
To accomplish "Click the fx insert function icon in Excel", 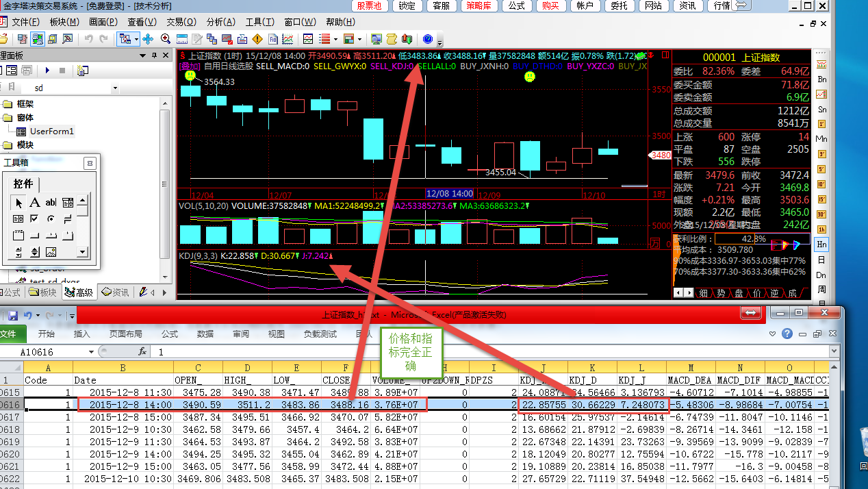I will (142, 351).
